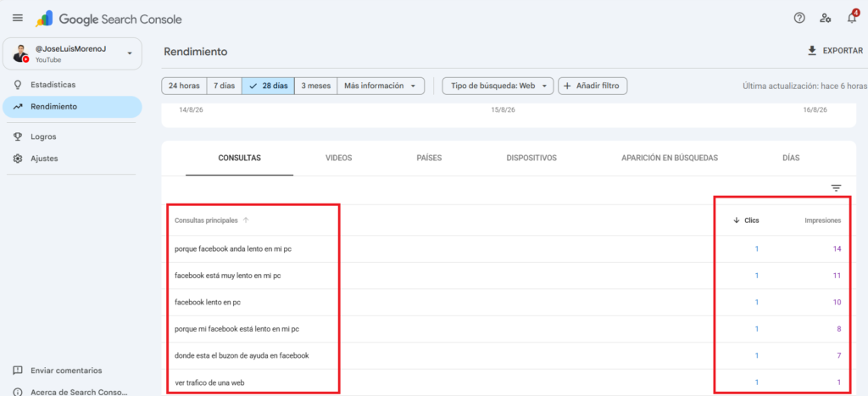
Task: Open the notifications bell
Action: (852, 18)
